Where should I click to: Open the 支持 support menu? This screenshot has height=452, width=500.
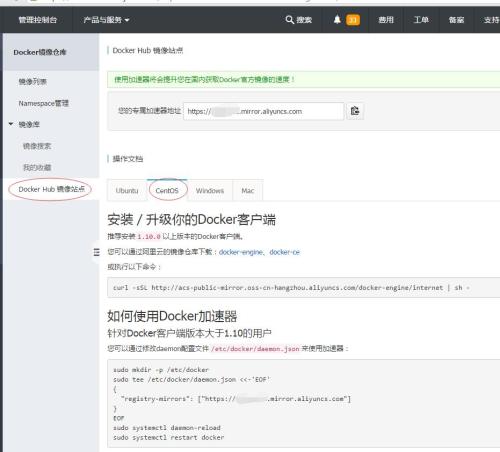point(491,20)
